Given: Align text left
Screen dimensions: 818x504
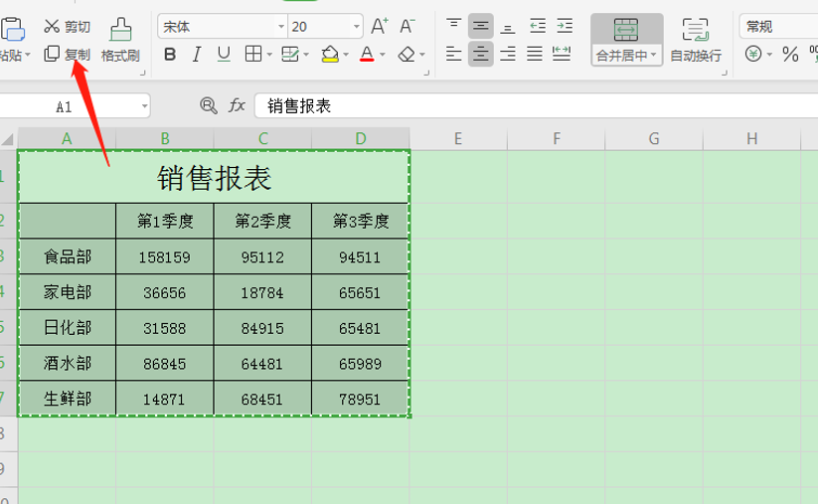Looking at the screenshot, I should pyautogui.click(x=453, y=54).
